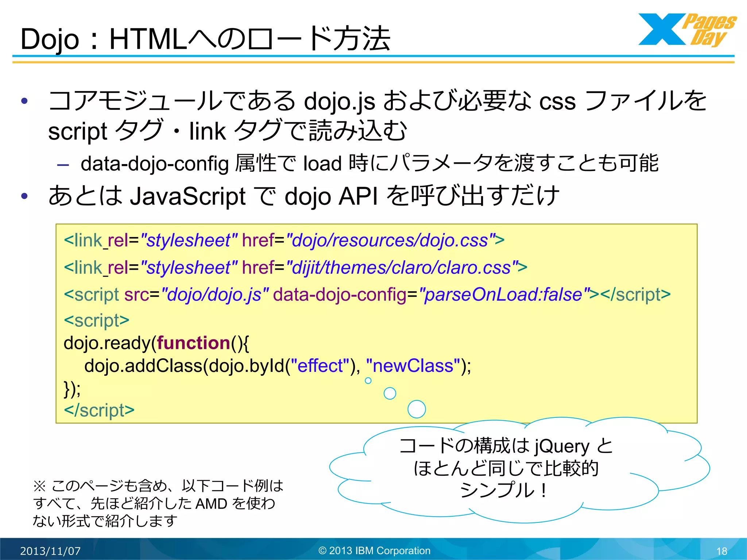Click the 'dojo.ready(function(){' code line
The image size is (747, 560).
pos(156,343)
